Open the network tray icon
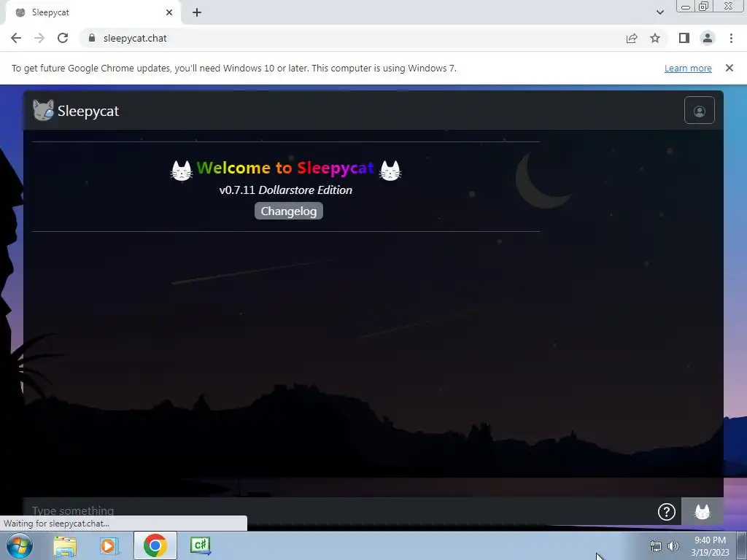The width and height of the screenshot is (747, 560). (x=656, y=546)
